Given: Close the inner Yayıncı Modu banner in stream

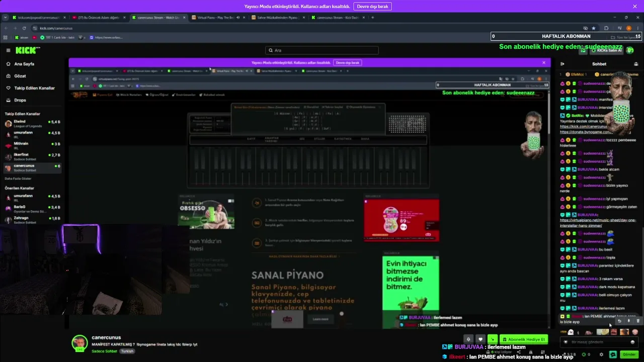Looking at the screenshot, I should tap(543, 62).
